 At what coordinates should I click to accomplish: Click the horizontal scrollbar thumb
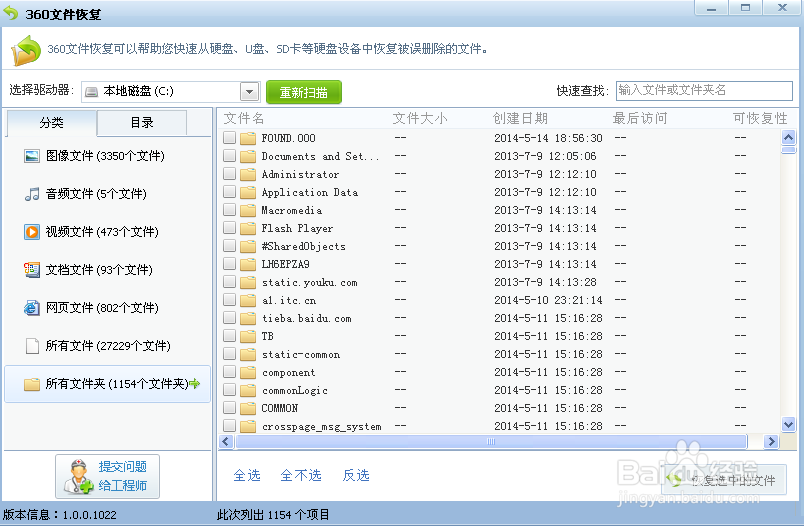click(491, 441)
